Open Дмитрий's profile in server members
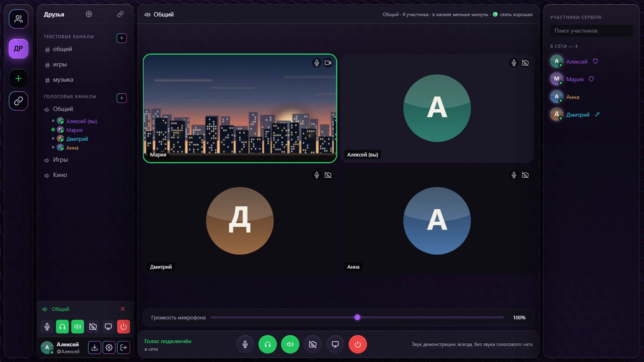Image resolution: width=644 pixels, height=362 pixels. [591, 115]
